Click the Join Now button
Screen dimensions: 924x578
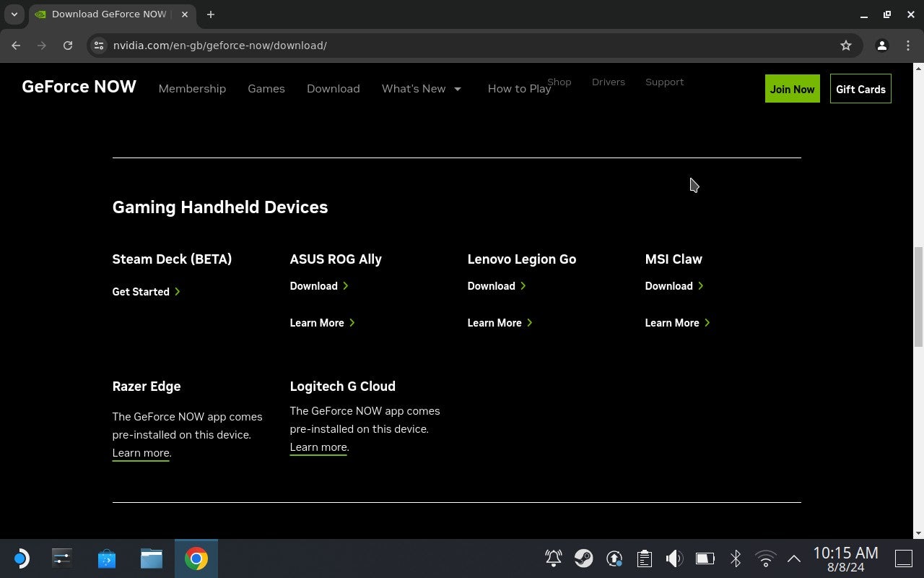[x=792, y=88]
